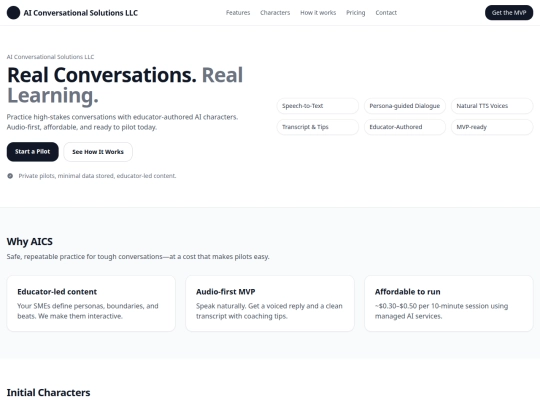
Task: Go to Characters in navigation
Action: [275, 13]
